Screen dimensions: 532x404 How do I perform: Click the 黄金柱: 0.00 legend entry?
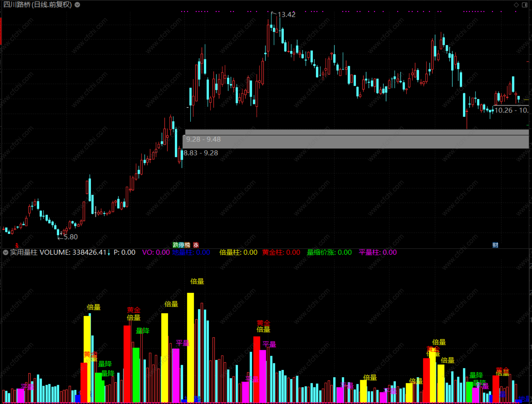tap(281, 252)
